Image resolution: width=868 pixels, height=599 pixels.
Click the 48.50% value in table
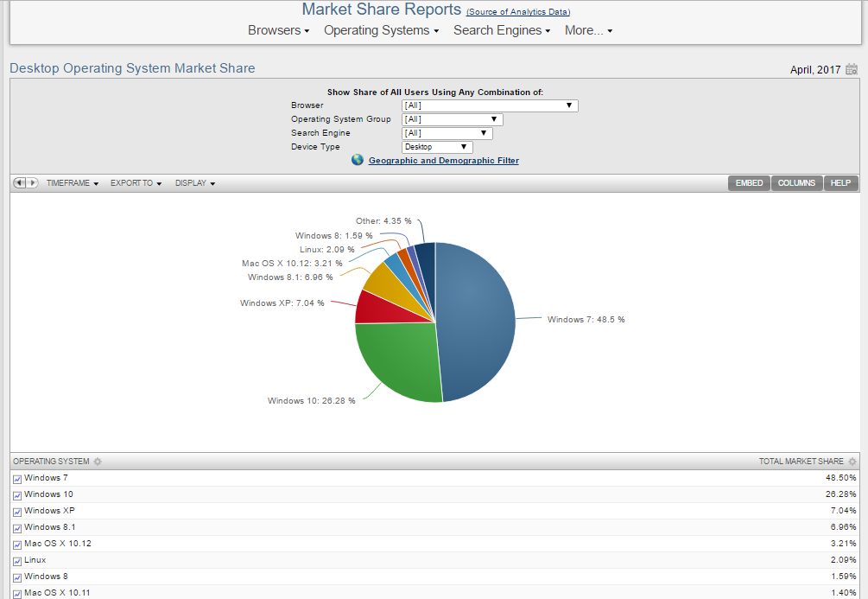pos(840,478)
